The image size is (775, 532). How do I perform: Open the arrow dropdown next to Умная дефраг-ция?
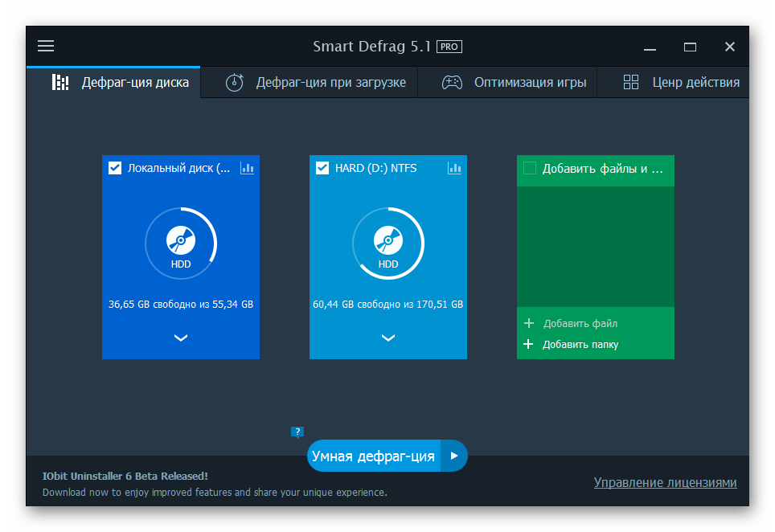click(454, 456)
